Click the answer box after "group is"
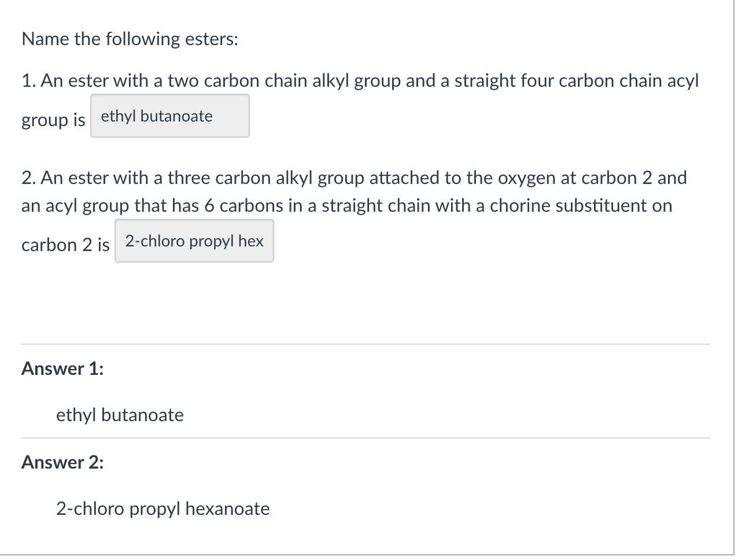The image size is (738, 560). pos(169,116)
